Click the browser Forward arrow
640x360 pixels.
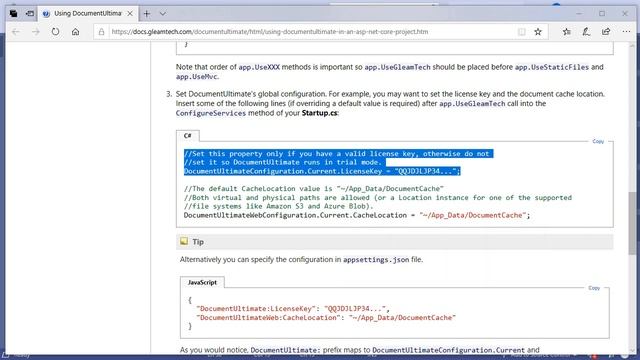tap(36, 32)
